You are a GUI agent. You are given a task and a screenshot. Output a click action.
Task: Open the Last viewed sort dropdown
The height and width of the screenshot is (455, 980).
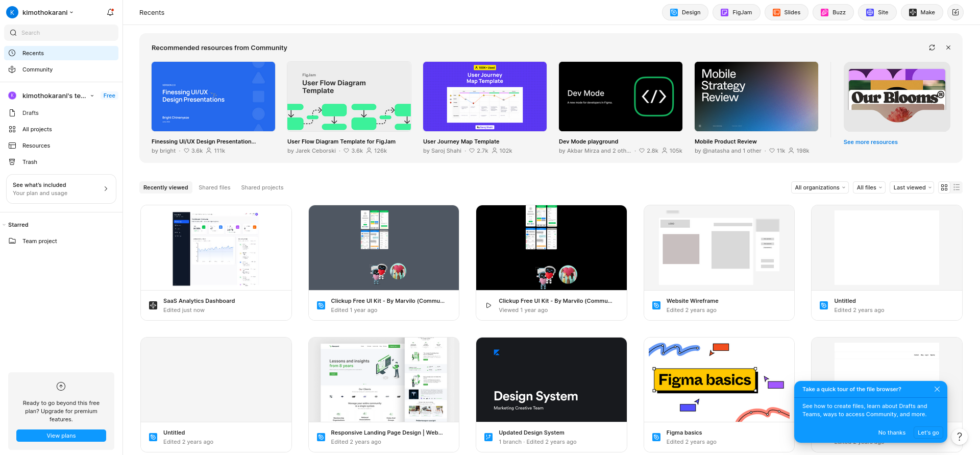(912, 187)
